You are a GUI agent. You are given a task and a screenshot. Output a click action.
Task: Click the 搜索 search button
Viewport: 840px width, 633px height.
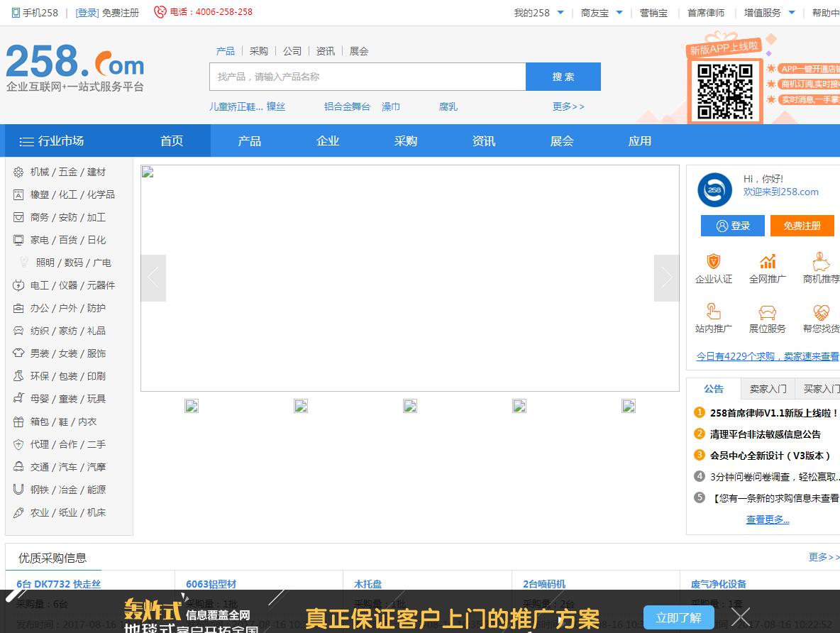coord(563,77)
